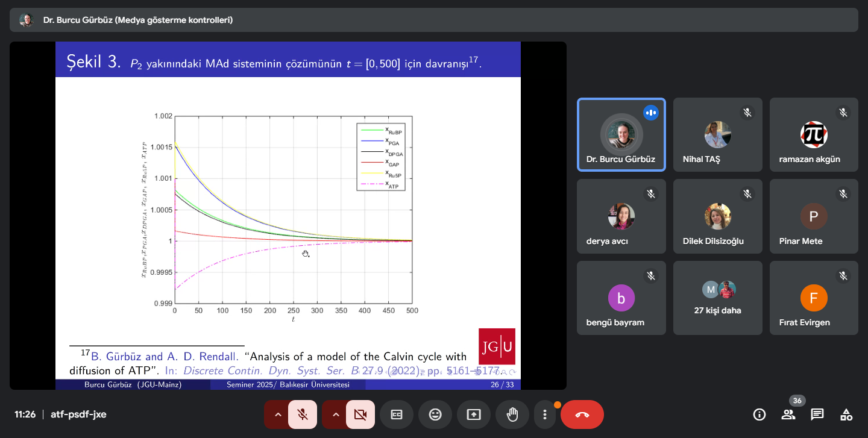The width and height of the screenshot is (868, 438).
Task: Leave the call with red hang-up button
Action: (x=582, y=415)
